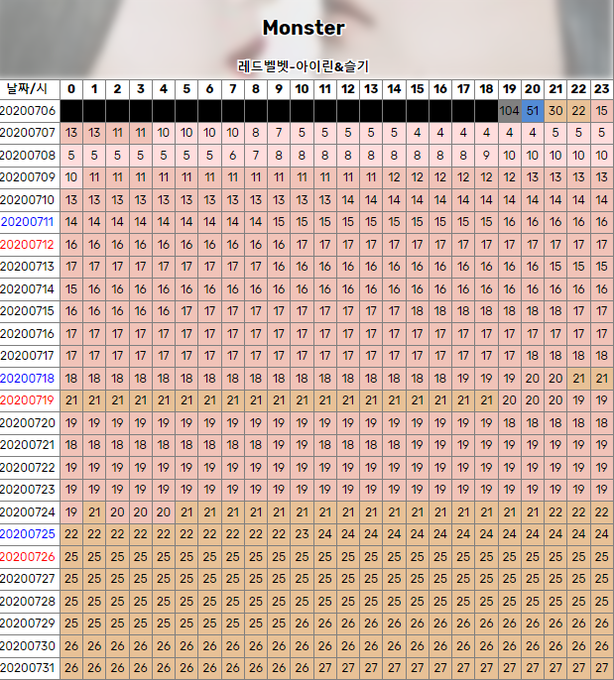Click the "9" cell in row 20200708
Viewport: 614px width, 680px height.
[486, 155]
